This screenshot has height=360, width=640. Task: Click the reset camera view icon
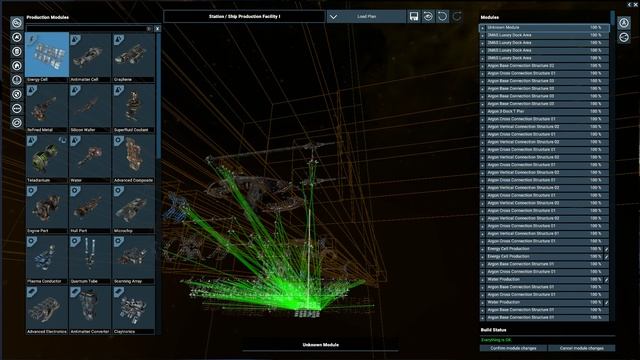tap(428, 16)
